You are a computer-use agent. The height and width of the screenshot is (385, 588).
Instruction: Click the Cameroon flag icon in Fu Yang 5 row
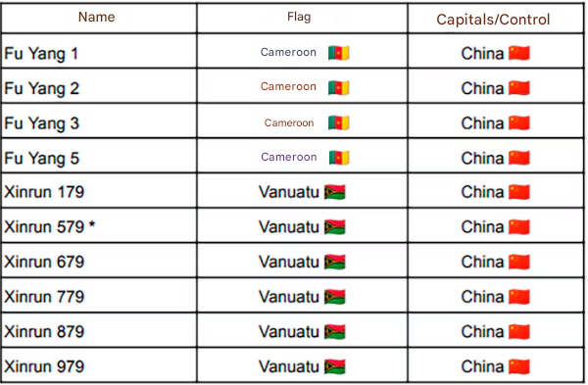(x=339, y=158)
